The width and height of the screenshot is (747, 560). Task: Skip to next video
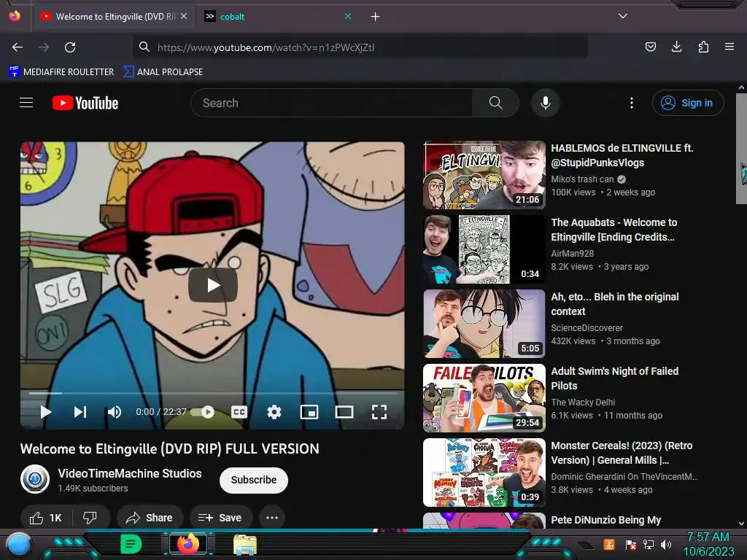click(80, 412)
